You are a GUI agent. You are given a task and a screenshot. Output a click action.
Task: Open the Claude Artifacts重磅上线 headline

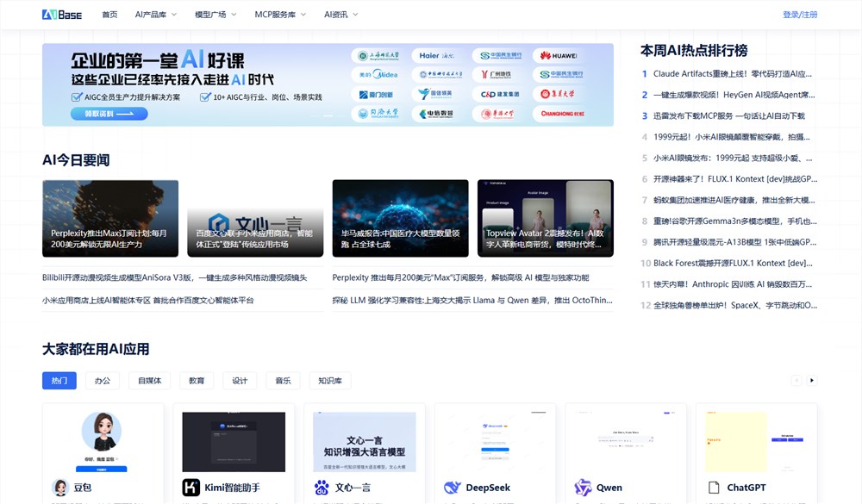(x=732, y=75)
